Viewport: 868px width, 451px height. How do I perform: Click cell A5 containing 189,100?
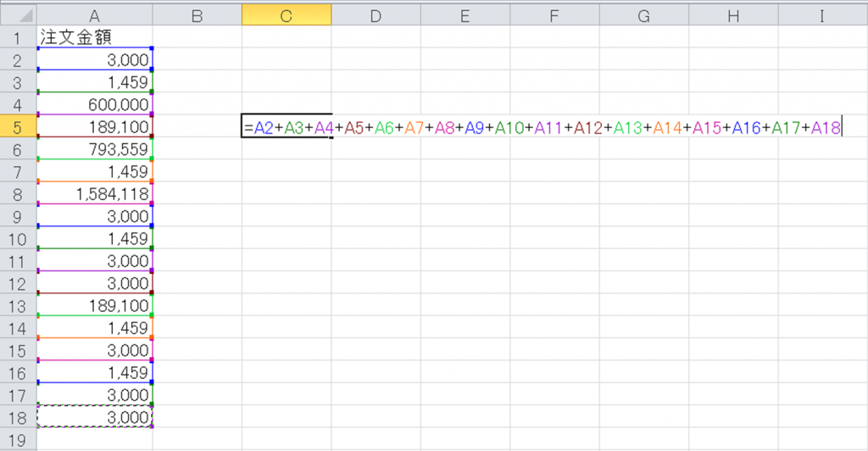(x=94, y=126)
